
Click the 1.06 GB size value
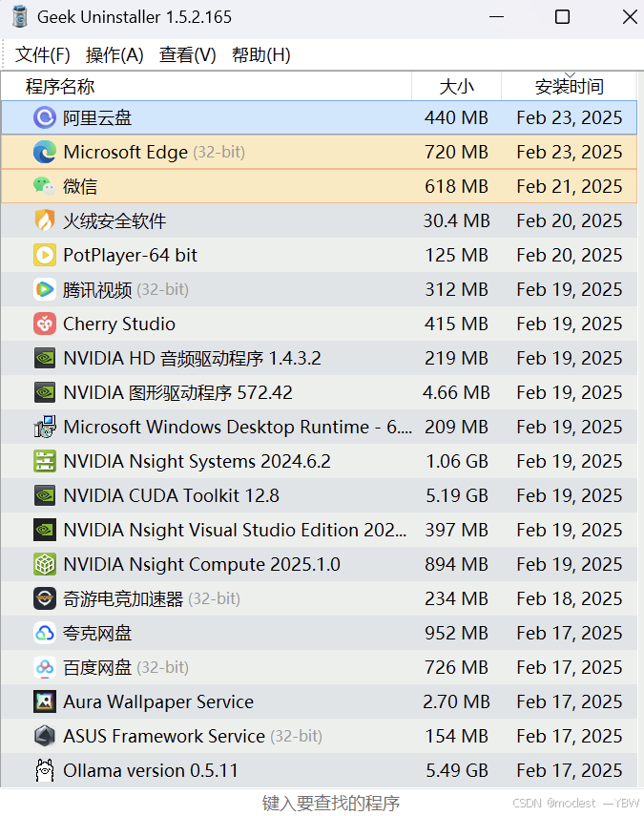457,461
